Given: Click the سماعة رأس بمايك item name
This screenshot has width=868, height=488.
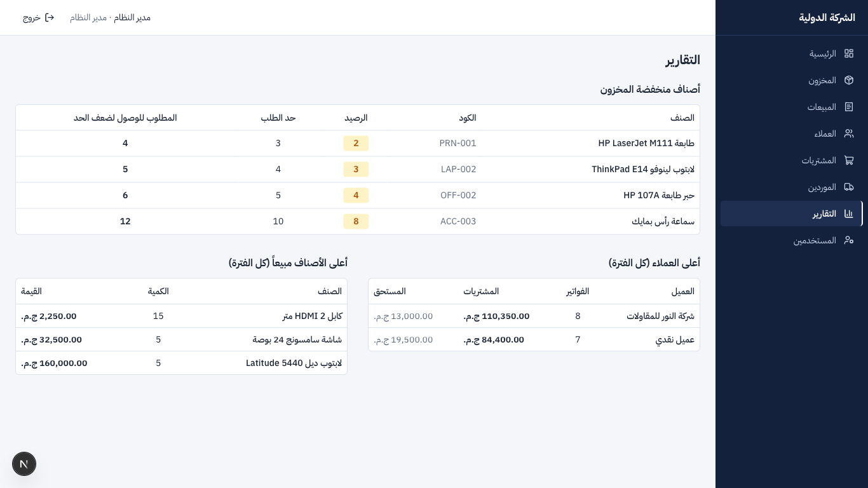Looking at the screenshot, I should click(x=663, y=221).
